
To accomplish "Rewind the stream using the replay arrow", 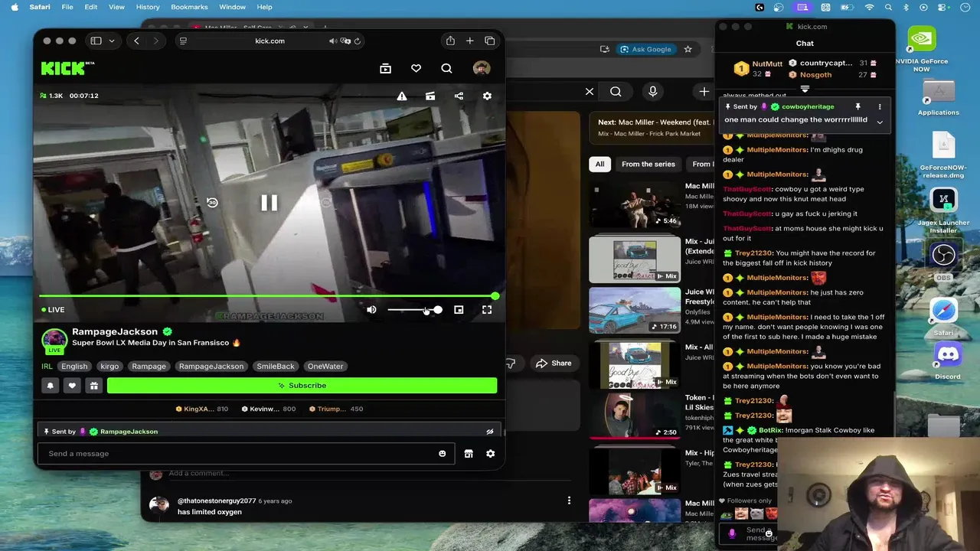I will 212,203.
